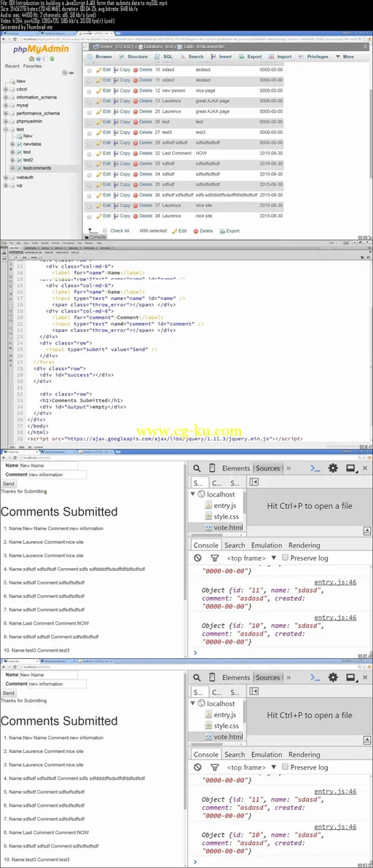Click bottom 'With selected' Delete icon in phpMyAdmin
The image size is (373, 868).
point(196,231)
